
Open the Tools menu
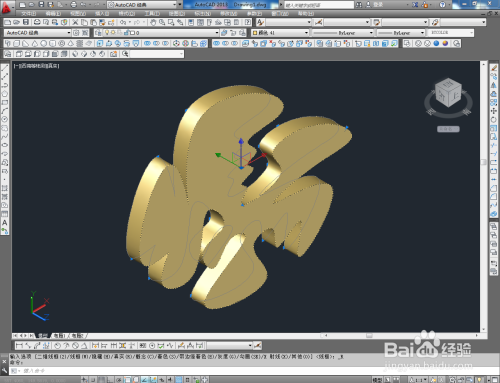pyautogui.click(x=152, y=14)
